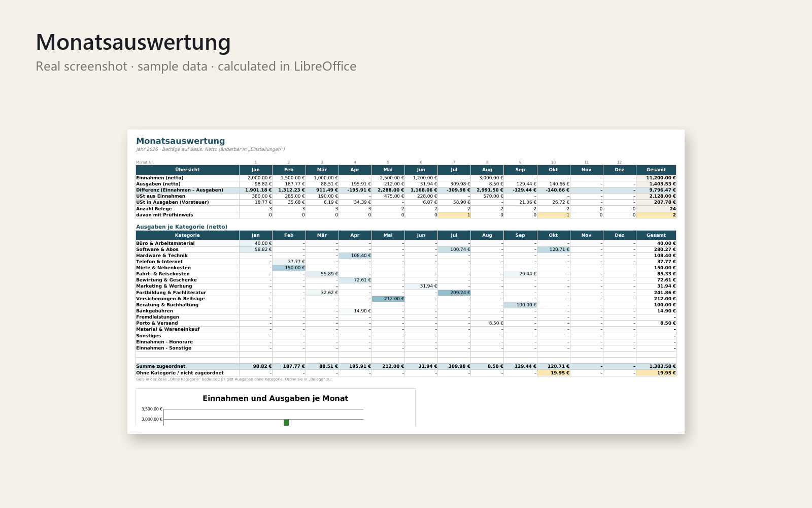Viewport: 812px width, 508px height.
Task: Select the '209.24 €' July Fortbildung cell
Action: click(x=454, y=293)
